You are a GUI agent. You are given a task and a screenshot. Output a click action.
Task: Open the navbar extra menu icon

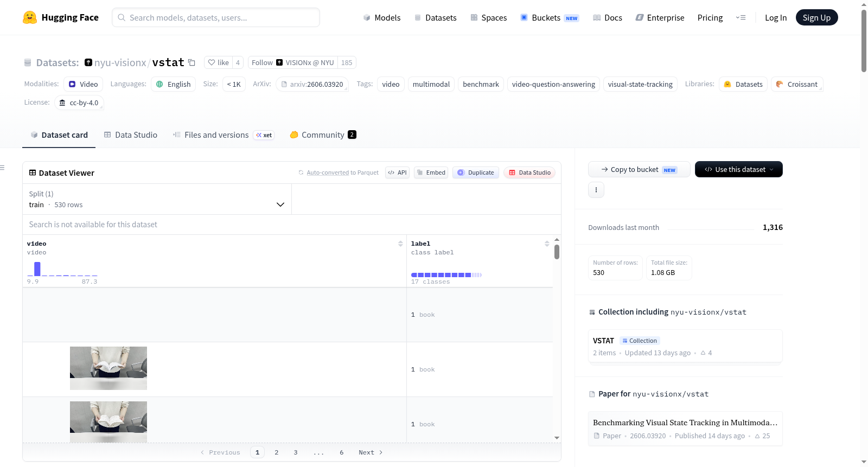pos(741,17)
